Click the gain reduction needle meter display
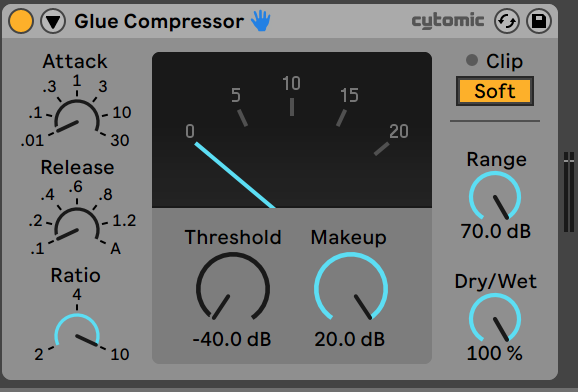Viewport: 578px width, 392px height. tap(292, 130)
